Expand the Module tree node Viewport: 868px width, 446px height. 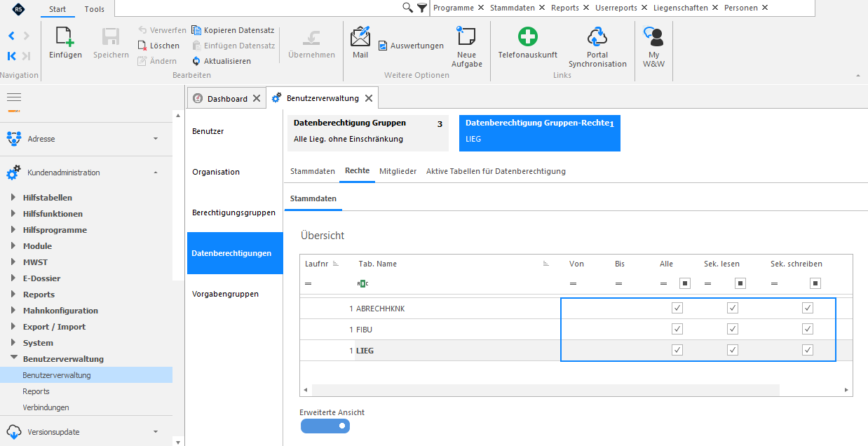pyautogui.click(x=13, y=246)
